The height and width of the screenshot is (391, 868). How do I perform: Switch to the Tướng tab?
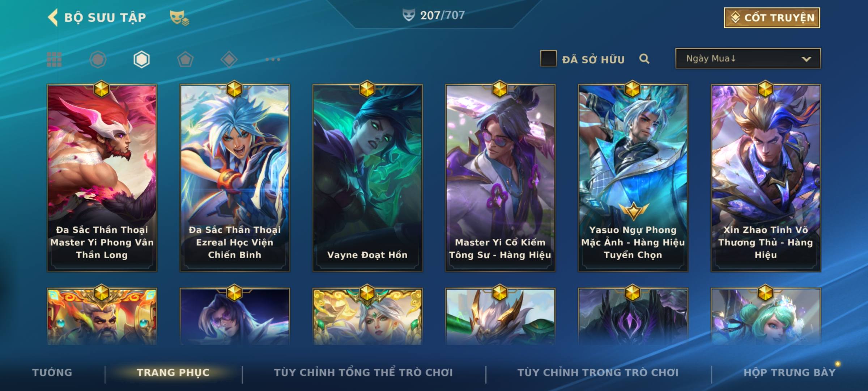(x=52, y=372)
